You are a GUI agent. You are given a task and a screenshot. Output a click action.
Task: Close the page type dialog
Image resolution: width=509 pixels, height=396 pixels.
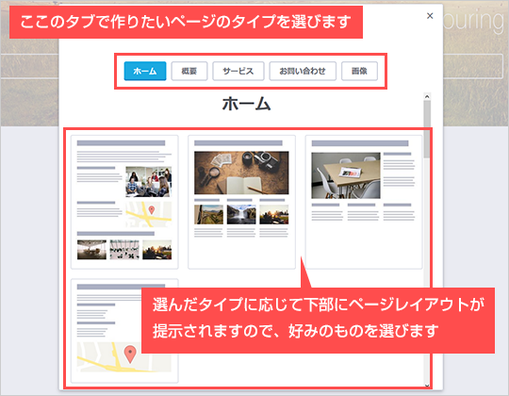tap(430, 16)
